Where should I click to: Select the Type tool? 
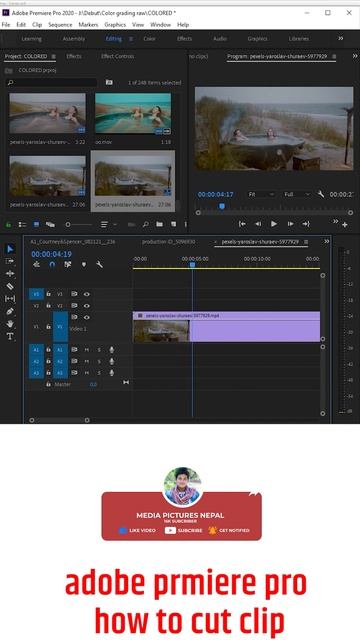point(10,336)
